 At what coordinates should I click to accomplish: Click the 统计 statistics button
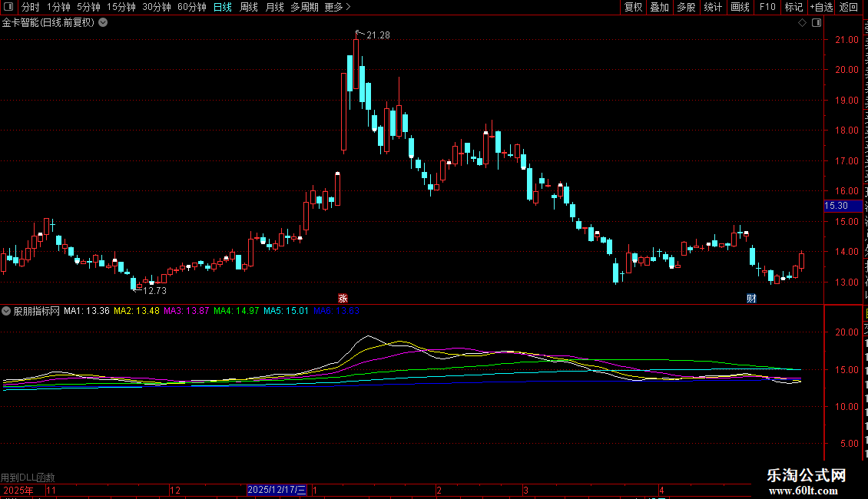712,7
